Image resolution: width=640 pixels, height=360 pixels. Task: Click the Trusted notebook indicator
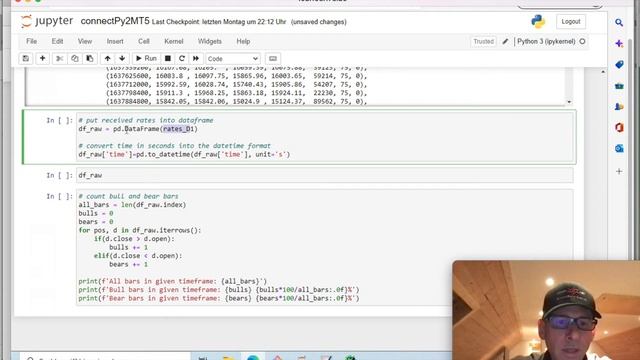(484, 41)
